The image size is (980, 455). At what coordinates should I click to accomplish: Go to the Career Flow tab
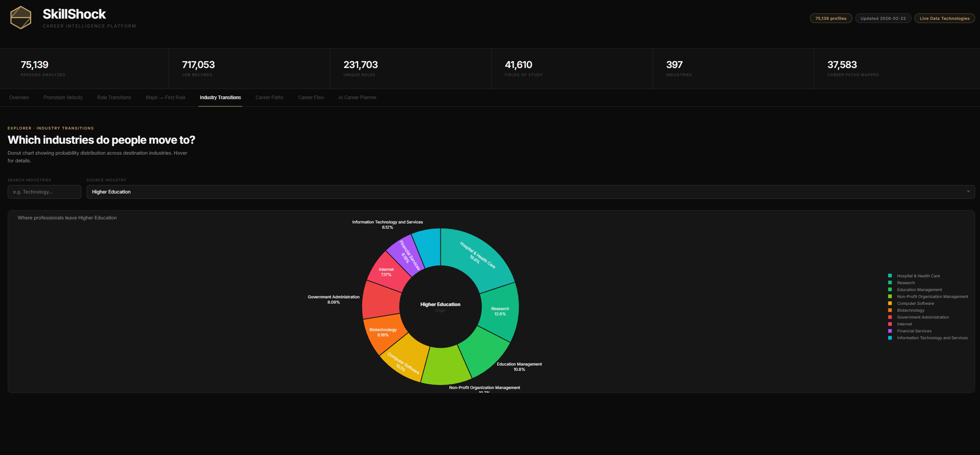pyautogui.click(x=311, y=98)
